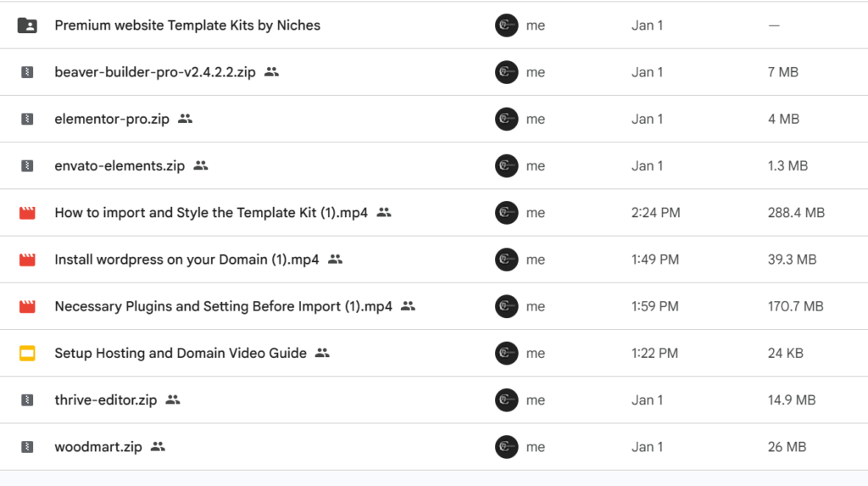The image size is (868, 486).
Task: Open Necessary Plugins and Setting Before Import video
Action: coord(223,306)
